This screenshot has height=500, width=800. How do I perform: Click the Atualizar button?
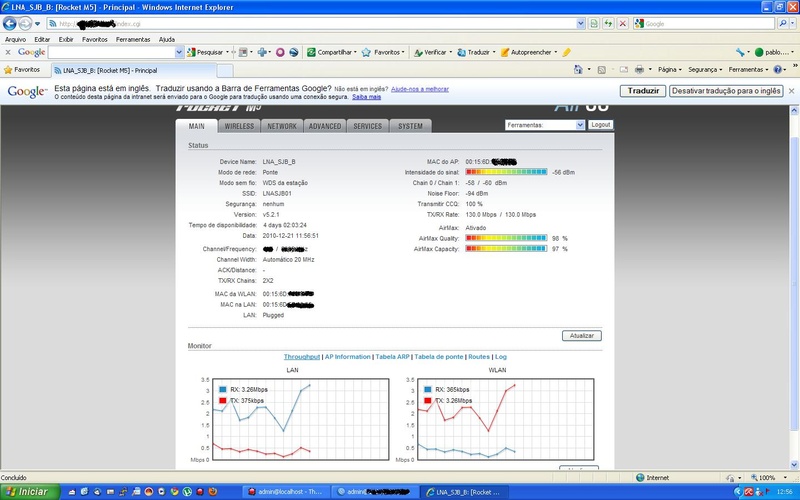582,336
